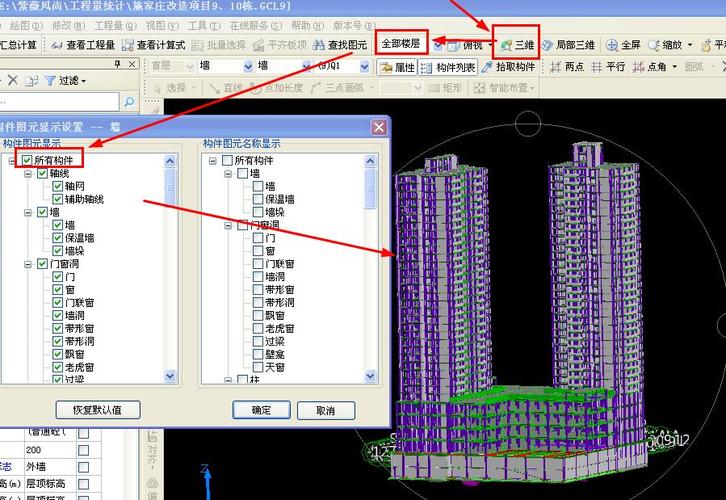Screen dimensions: 726x500
Task: Click the 选择 selection tool
Action: pos(170,88)
